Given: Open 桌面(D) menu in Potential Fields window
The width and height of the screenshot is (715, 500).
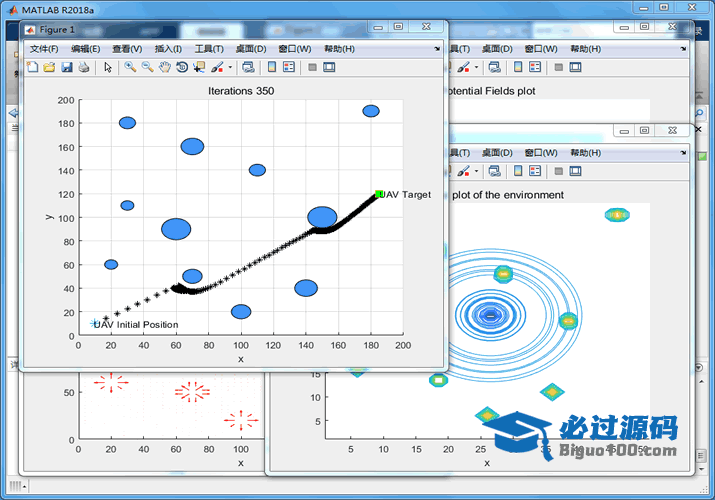Looking at the screenshot, I should tap(497, 49).
